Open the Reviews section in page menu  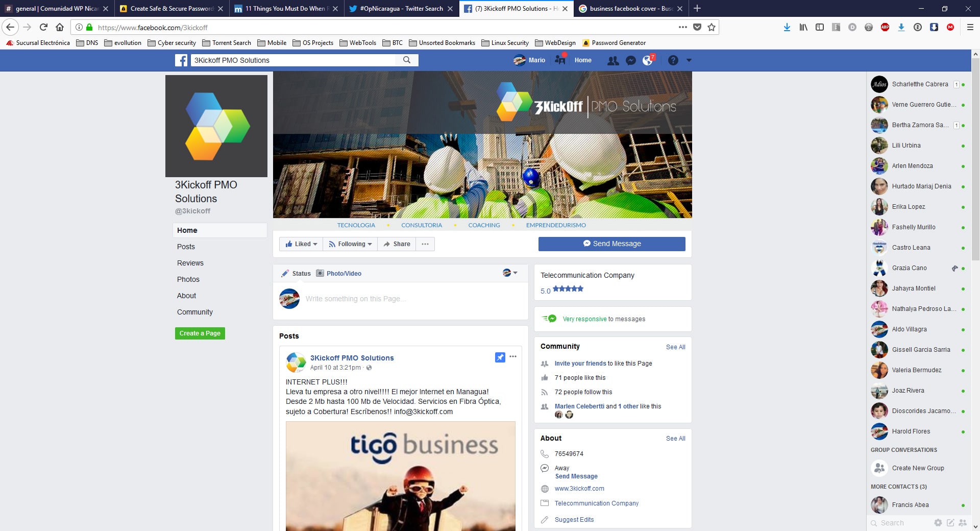tap(190, 263)
